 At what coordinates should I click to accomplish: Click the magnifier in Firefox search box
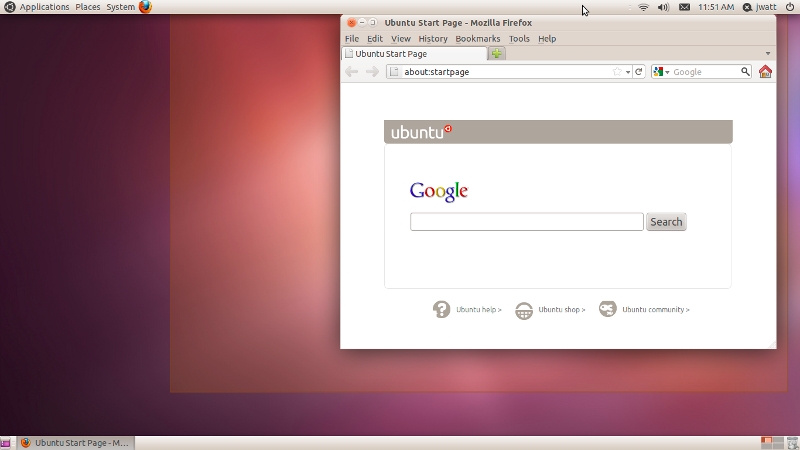pyautogui.click(x=745, y=72)
